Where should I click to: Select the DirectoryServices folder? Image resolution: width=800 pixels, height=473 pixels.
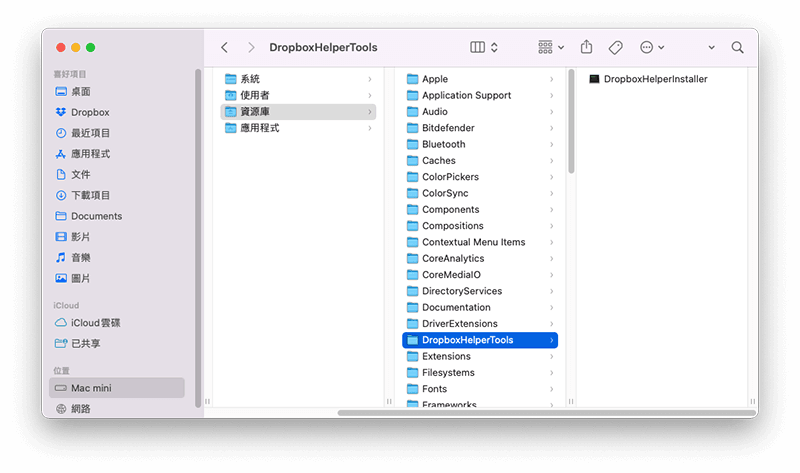(x=480, y=291)
